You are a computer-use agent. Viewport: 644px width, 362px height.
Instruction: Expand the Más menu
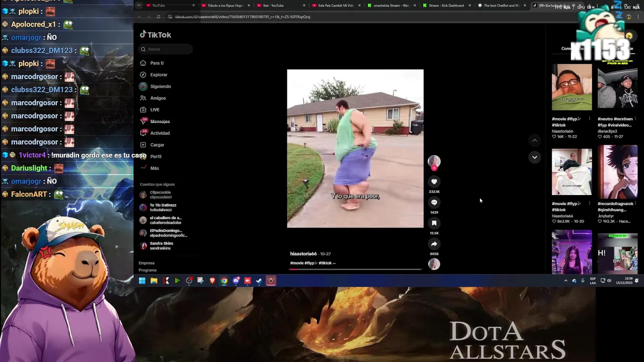(x=149, y=168)
